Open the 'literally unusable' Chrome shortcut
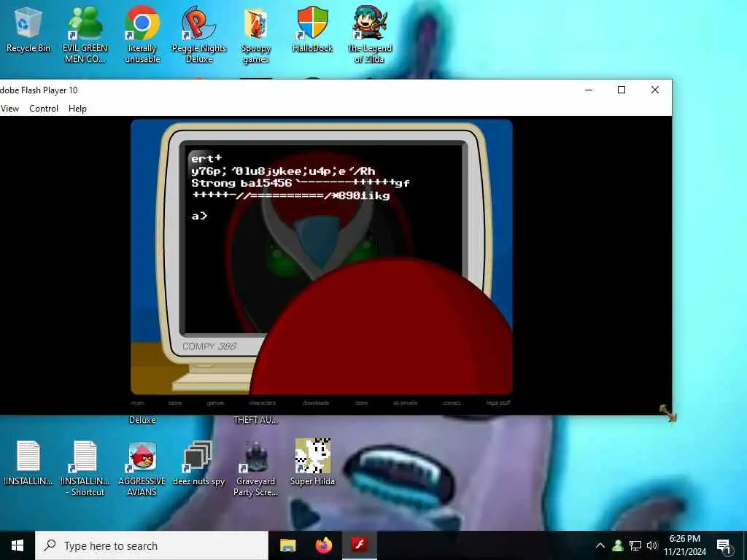The image size is (747, 560). [142, 34]
